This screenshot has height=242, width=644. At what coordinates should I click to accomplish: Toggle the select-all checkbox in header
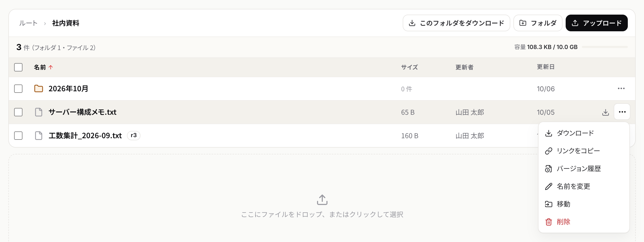tap(18, 67)
